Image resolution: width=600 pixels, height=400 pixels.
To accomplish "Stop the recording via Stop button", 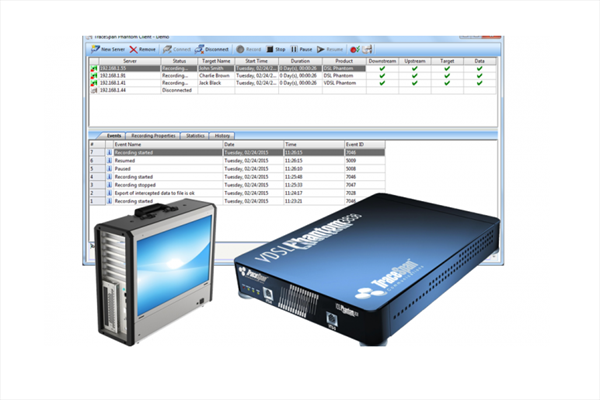I will (276, 49).
